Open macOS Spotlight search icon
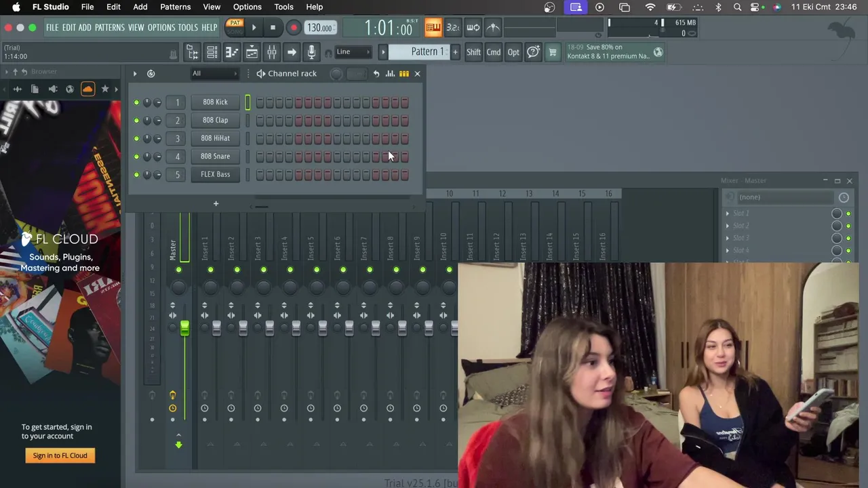This screenshot has height=488, width=868. pos(737,7)
